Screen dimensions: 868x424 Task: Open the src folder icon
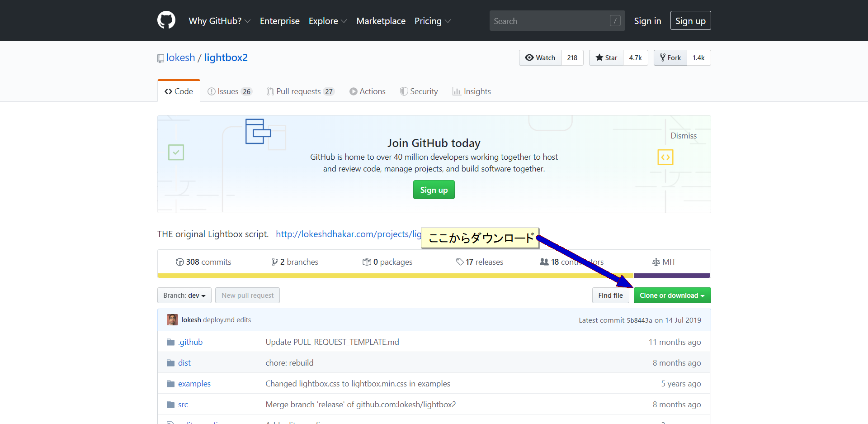(170, 405)
